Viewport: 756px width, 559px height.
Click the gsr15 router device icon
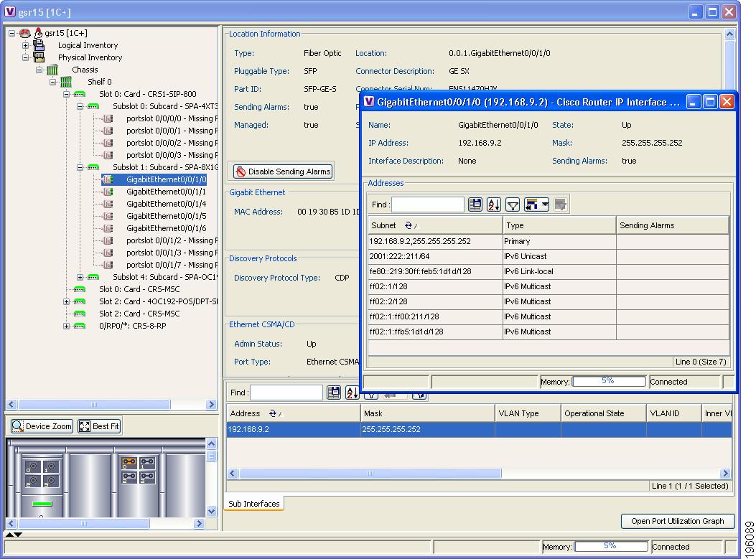[26, 33]
